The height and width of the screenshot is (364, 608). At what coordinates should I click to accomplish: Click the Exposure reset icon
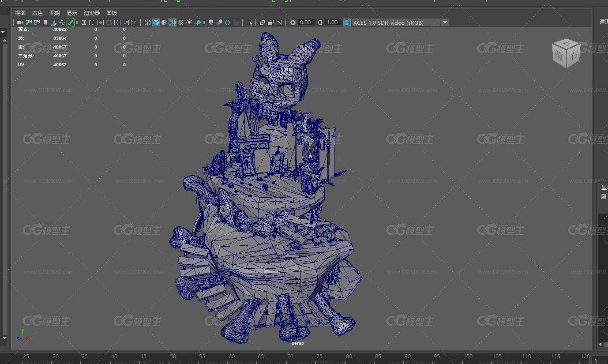293,23
